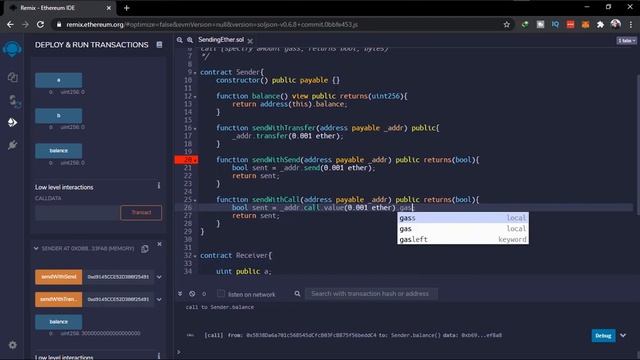640x360 pixels.
Task: Open the browser profile avatar
Action: pyautogui.click(x=616, y=24)
